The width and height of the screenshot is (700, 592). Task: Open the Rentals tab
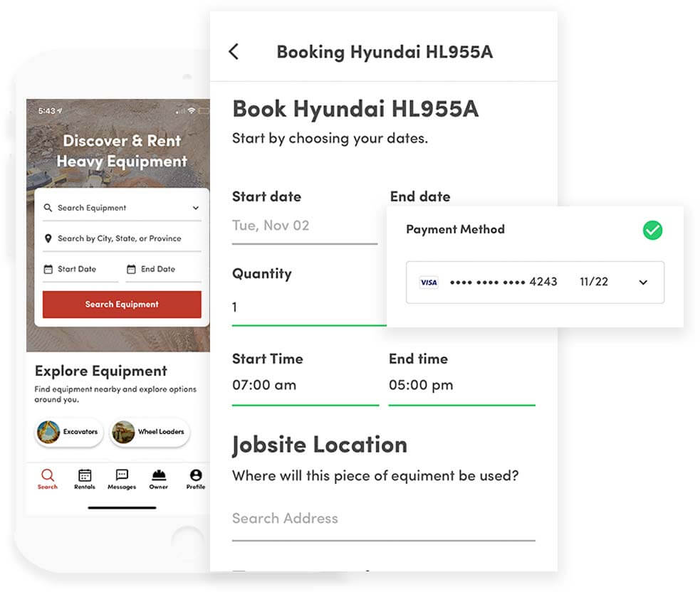84,479
